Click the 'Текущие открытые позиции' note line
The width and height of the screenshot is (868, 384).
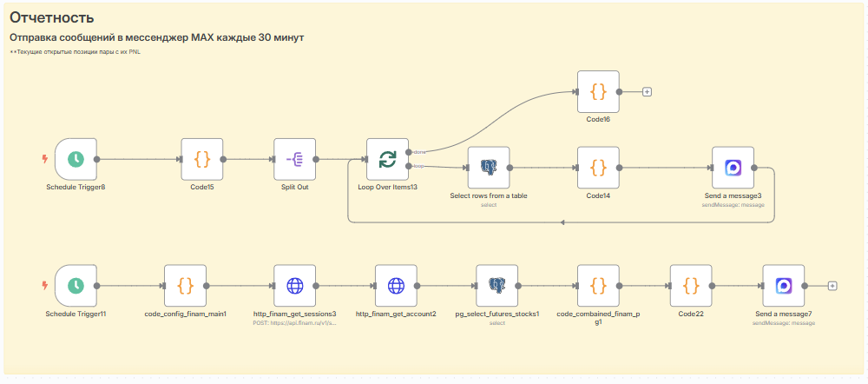click(x=76, y=52)
